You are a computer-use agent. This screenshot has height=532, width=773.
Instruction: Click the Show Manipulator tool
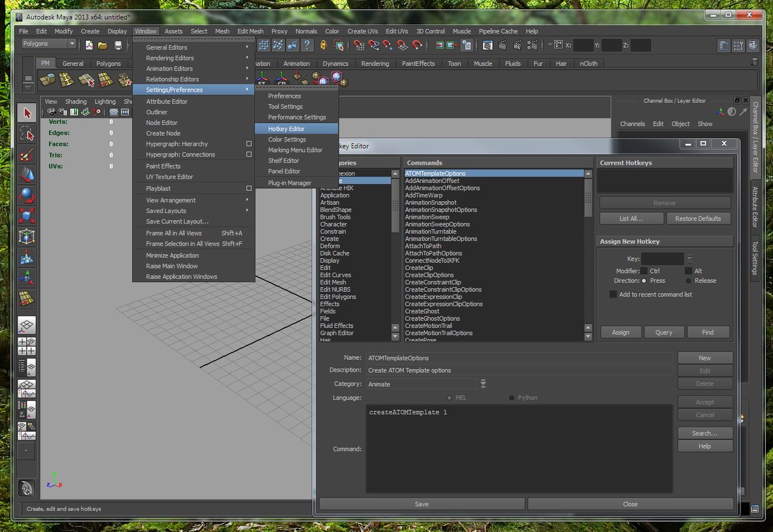[27, 278]
